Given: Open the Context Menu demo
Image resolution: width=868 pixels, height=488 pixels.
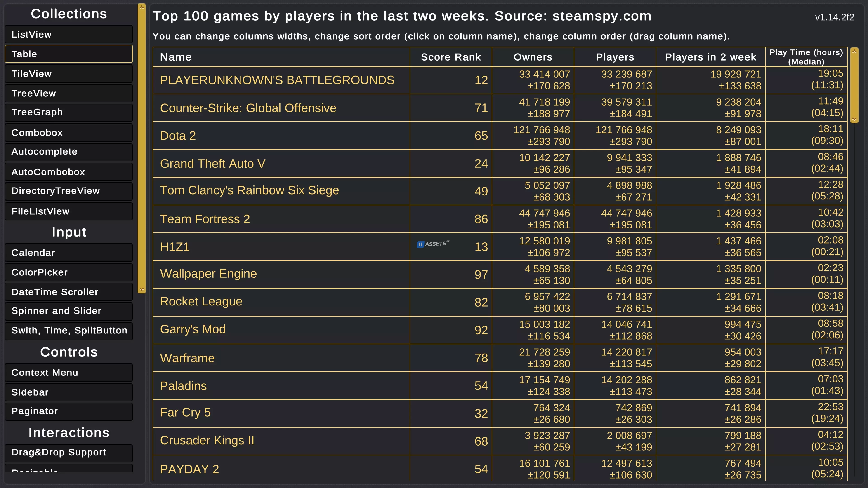Looking at the screenshot, I should (x=69, y=373).
